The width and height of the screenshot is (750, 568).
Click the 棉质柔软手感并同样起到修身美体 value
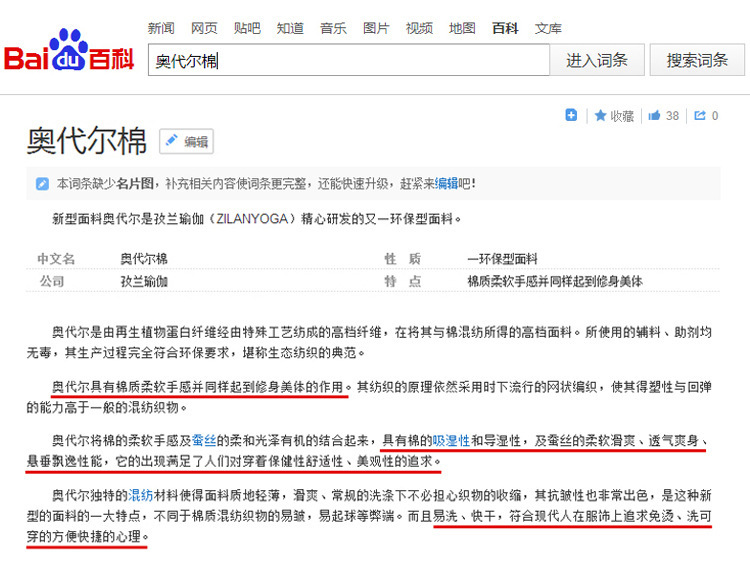555,281
